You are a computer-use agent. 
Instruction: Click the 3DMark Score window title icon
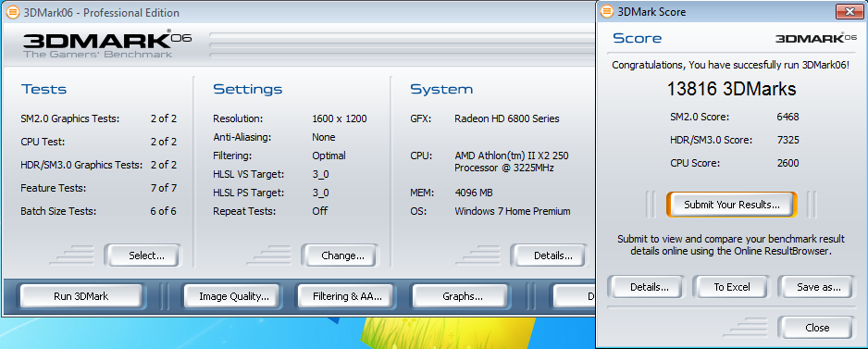pyautogui.click(x=607, y=12)
